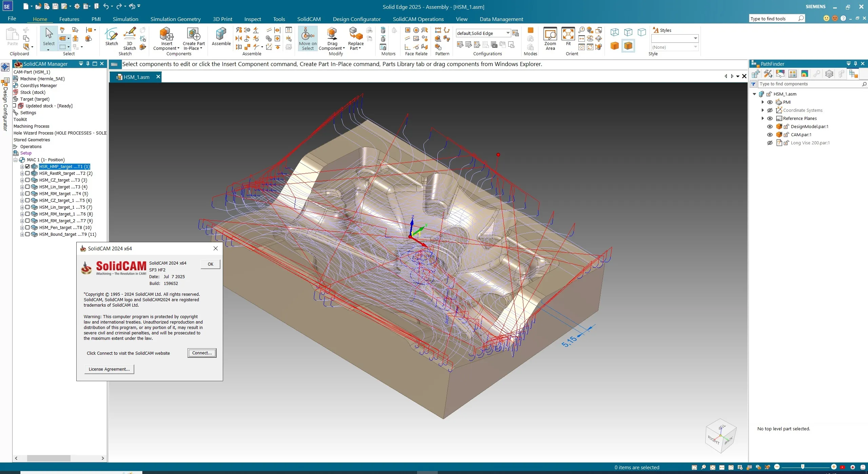Select the shaded with edges view style icon
The height and width of the screenshot is (474, 868).
[628, 46]
